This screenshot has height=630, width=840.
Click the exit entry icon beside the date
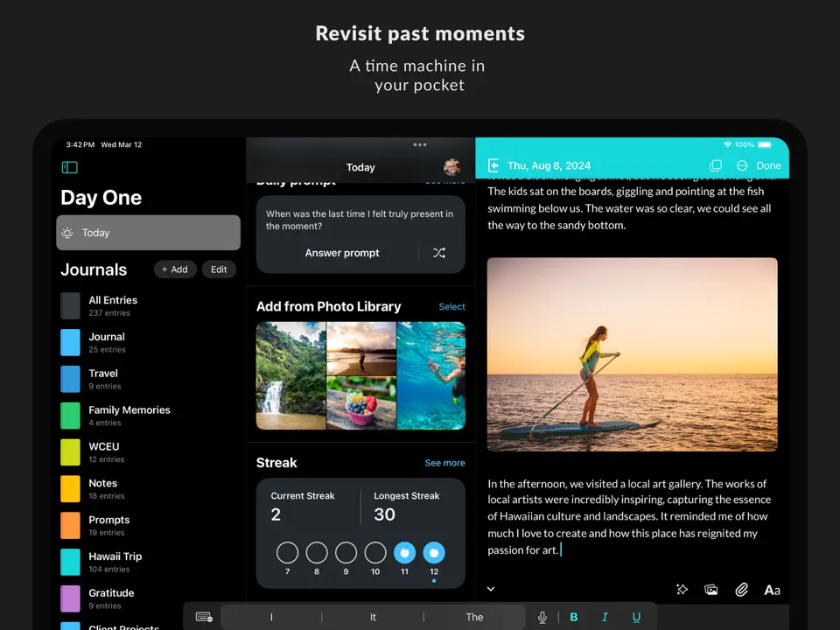(x=493, y=165)
